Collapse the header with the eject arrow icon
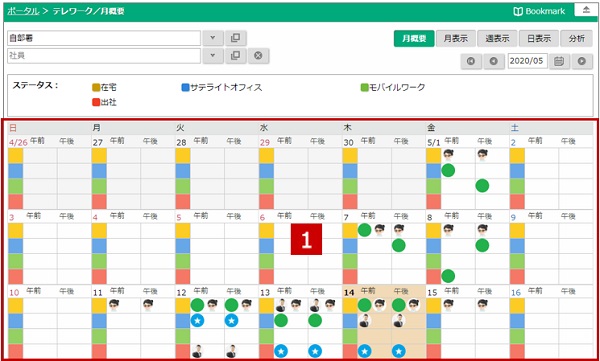 click(587, 10)
